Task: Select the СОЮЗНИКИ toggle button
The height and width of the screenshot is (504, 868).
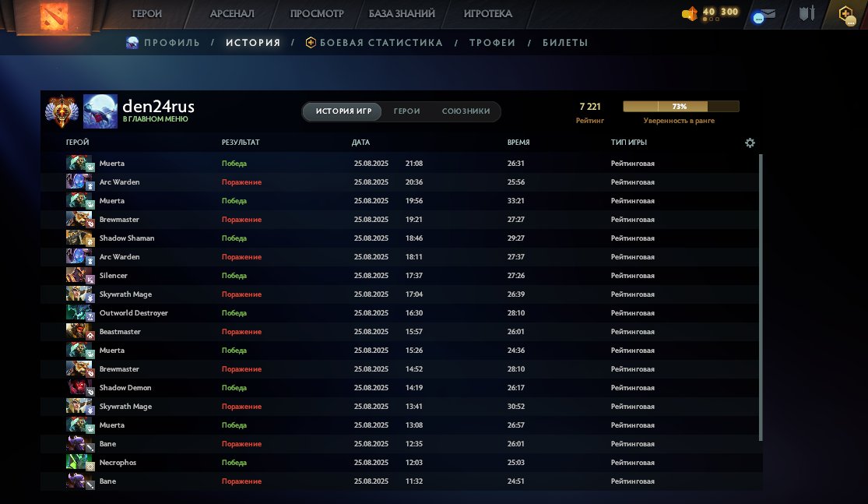Action: coord(466,111)
